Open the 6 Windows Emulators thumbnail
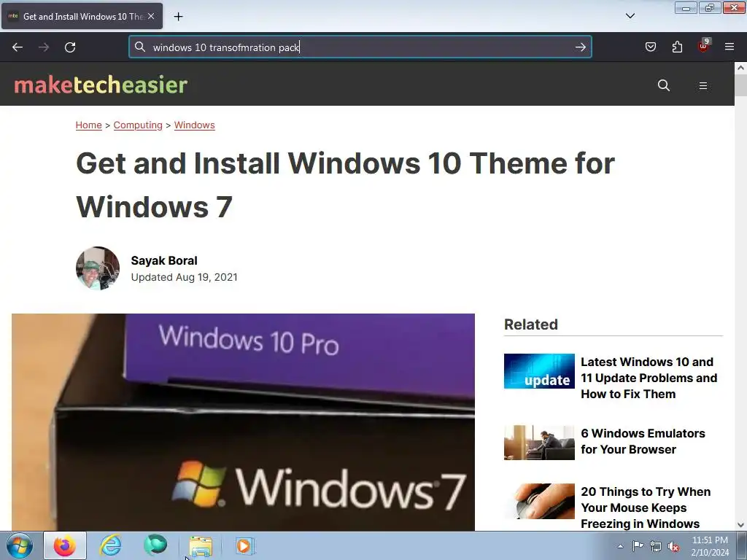 539,443
